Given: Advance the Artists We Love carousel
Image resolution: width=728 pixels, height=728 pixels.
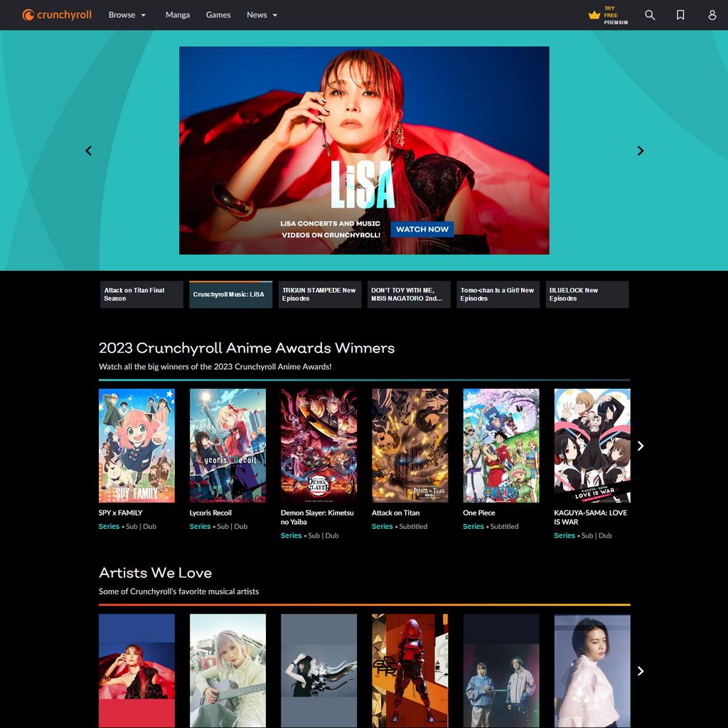Looking at the screenshot, I should coord(641,670).
